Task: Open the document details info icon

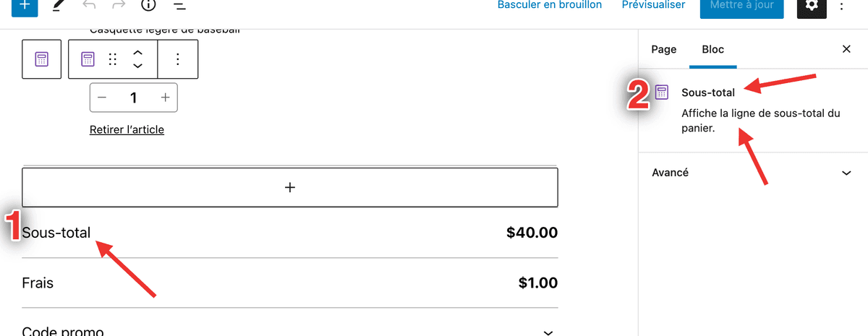Action: pyautogui.click(x=149, y=5)
